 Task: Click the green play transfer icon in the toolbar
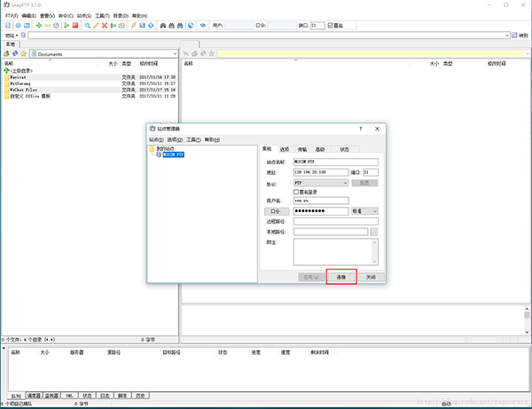(x=67, y=27)
